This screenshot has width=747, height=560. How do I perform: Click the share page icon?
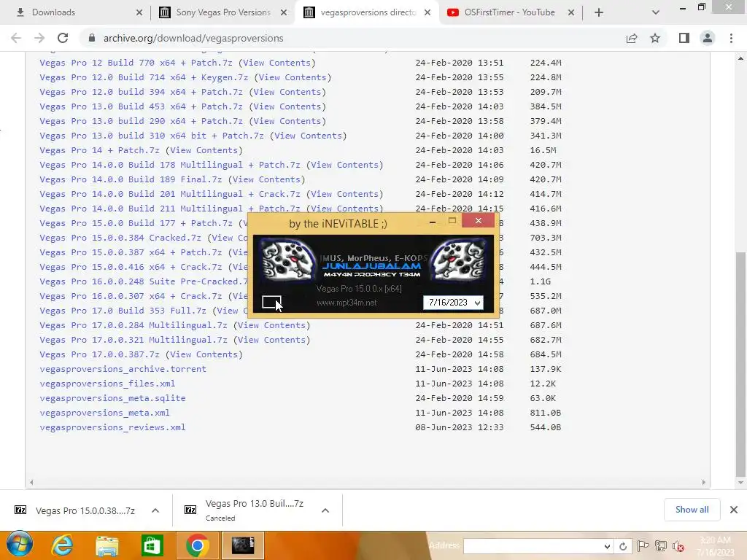point(632,38)
